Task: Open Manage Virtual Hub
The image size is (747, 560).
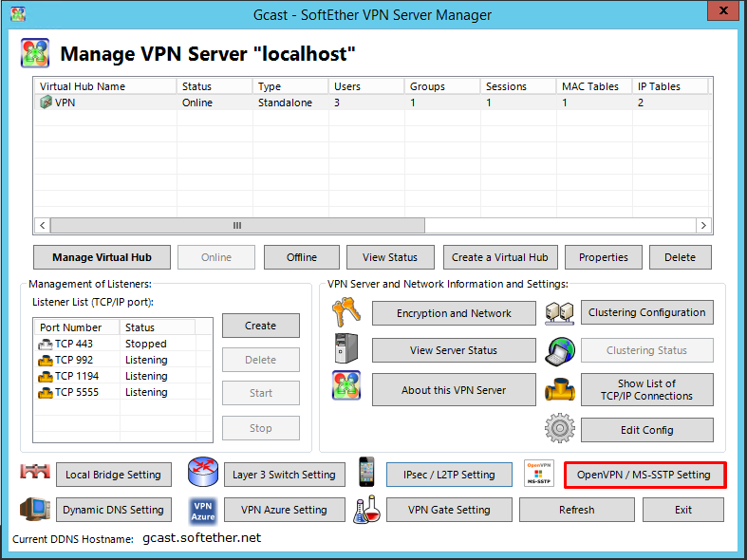Action: pos(102,257)
